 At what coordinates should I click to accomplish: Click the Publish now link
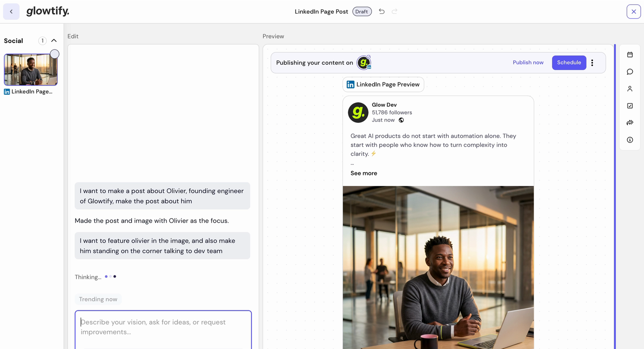528,62
